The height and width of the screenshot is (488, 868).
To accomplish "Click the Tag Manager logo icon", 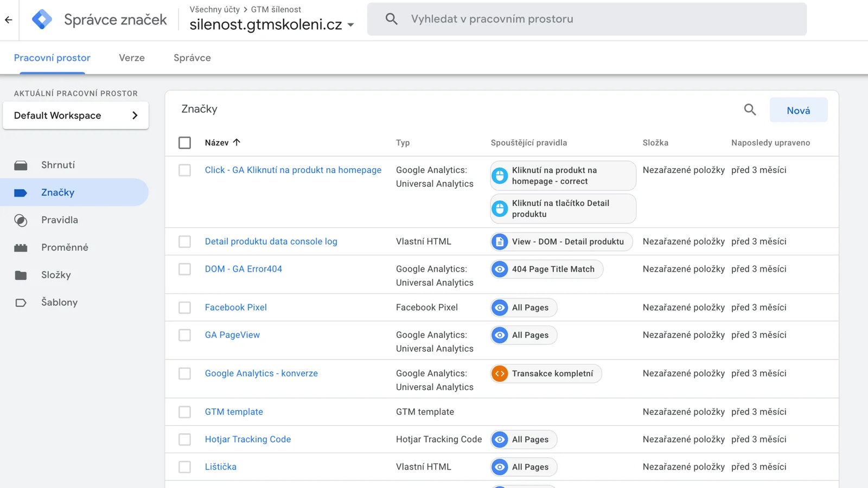I will (x=42, y=20).
